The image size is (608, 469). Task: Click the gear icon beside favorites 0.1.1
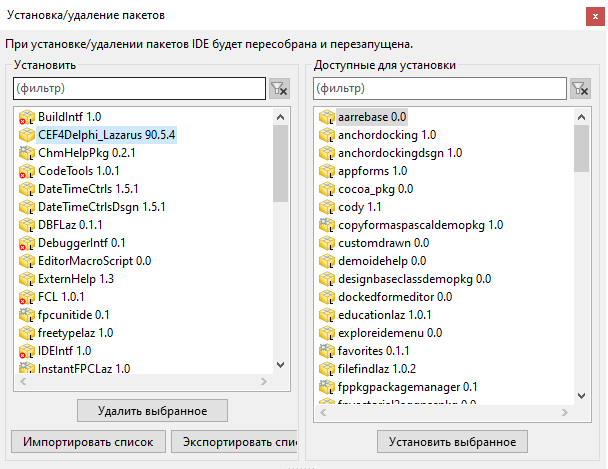pos(327,351)
